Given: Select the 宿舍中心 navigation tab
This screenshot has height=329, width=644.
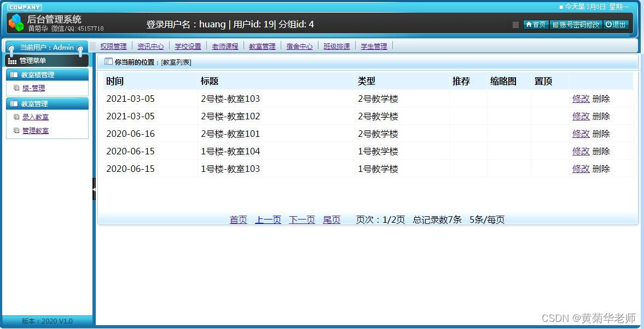Looking at the screenshot, I should (x=299, y=46).
